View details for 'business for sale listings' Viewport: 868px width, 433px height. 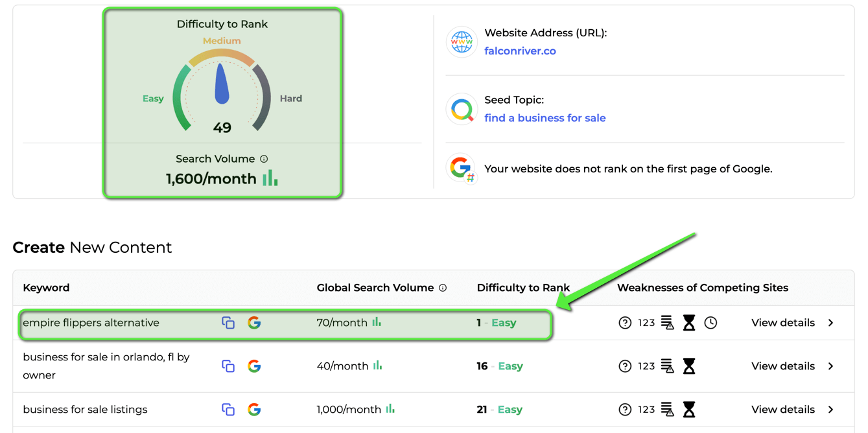tap(782, 410)
